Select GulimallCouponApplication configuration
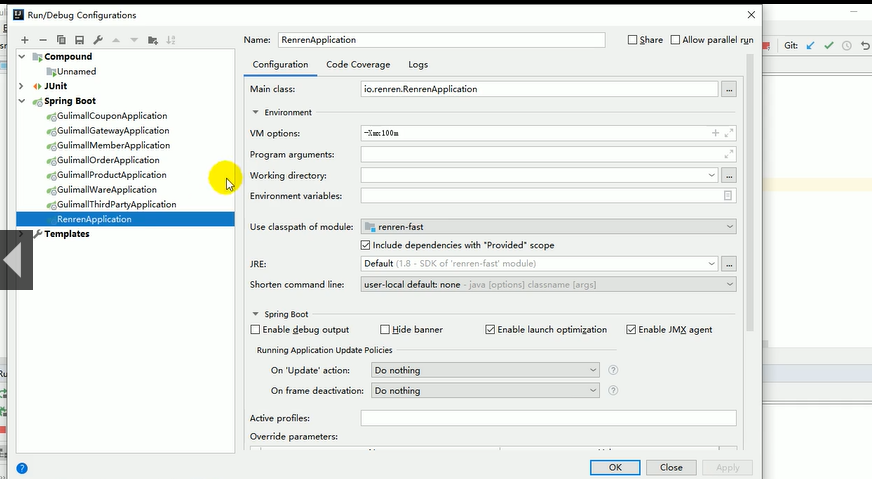Viewport: 872px width, 479px height. click(112, 116)
